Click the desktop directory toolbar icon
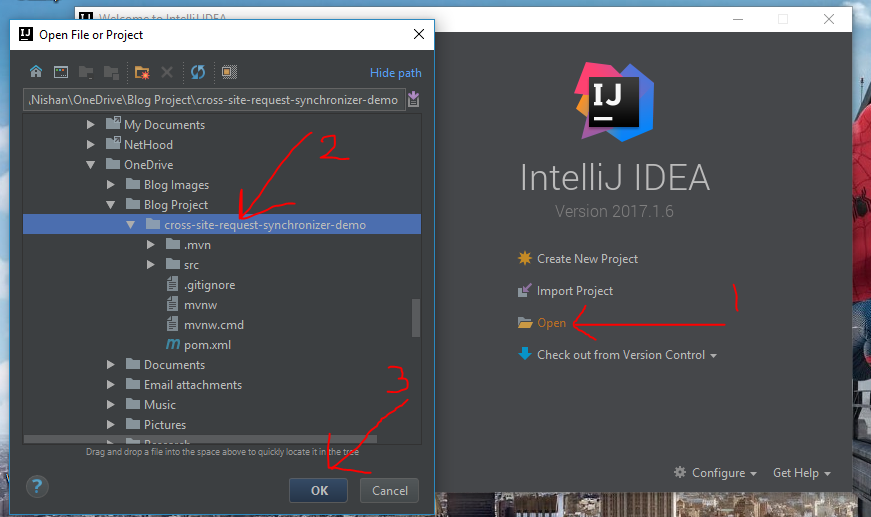This screenshot has width=871, height=517. (x=61, y=72)
